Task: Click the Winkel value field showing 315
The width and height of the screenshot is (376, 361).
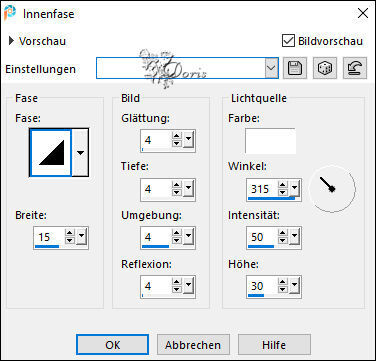Action: (x=262, y=189)
